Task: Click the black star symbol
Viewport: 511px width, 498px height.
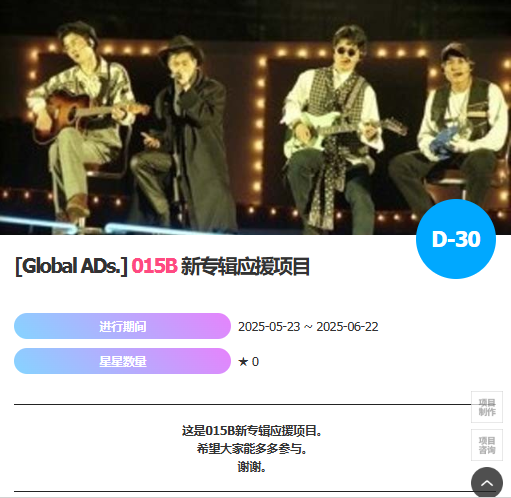Action: 243,362
